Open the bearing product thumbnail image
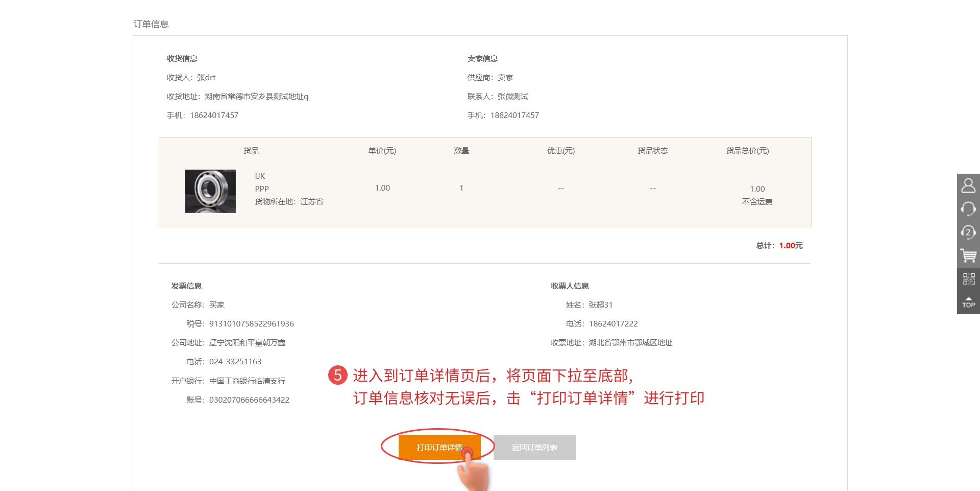Viewport: 980px width, 491px height. (x=210, y=191)
